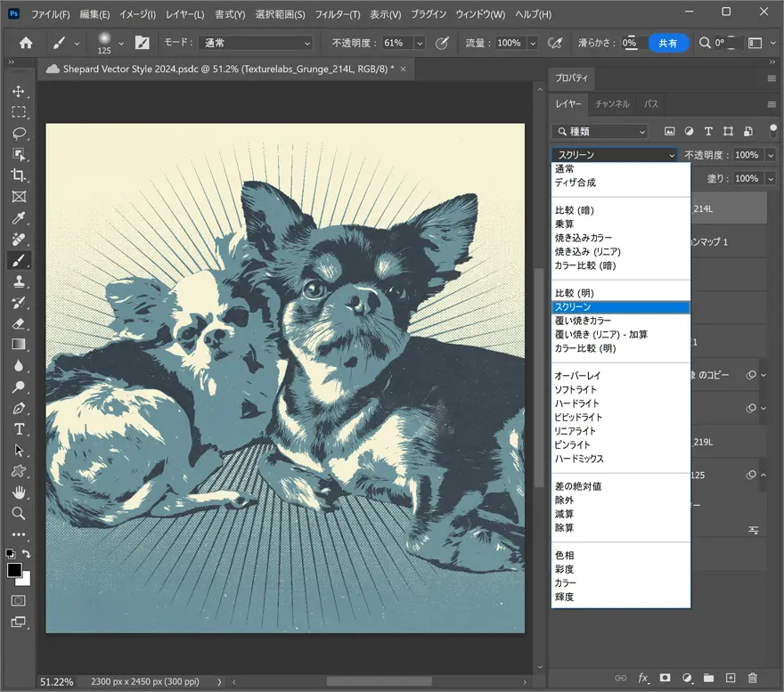This screenshot has width=784, height=692.
Task: Switch to the Channels tab
Action: [x=612, y=104]
